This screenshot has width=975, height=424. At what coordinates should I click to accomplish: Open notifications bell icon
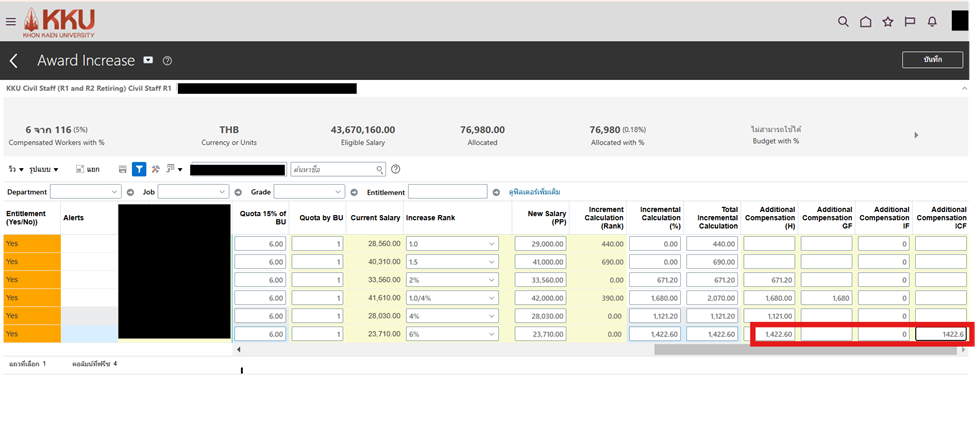(x=932, y=22)
